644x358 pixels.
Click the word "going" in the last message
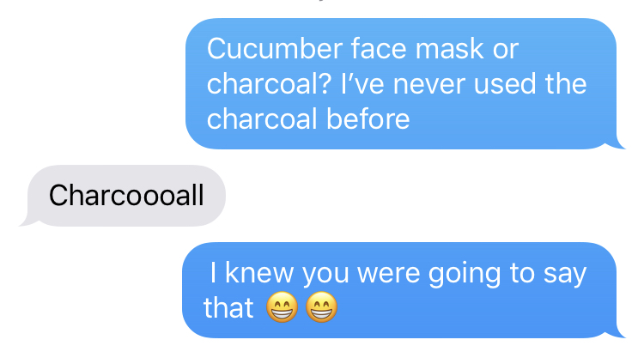[465, 275]
